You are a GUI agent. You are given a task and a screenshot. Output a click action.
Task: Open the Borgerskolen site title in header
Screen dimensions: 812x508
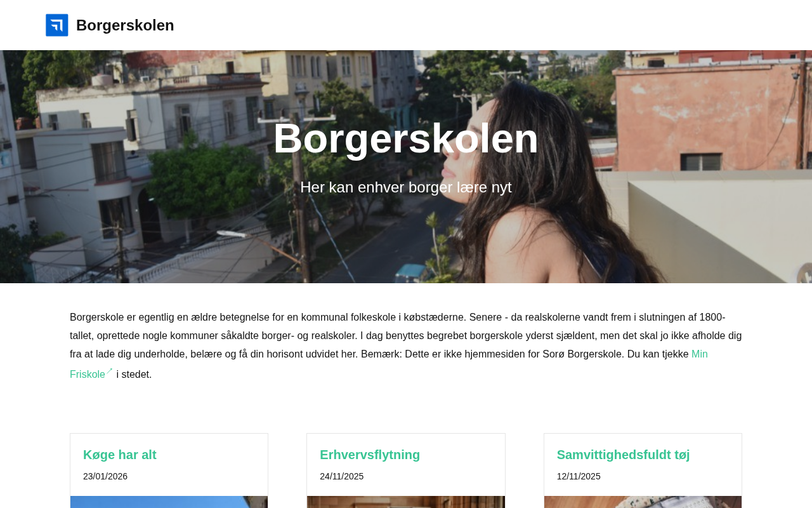(125, 25)
